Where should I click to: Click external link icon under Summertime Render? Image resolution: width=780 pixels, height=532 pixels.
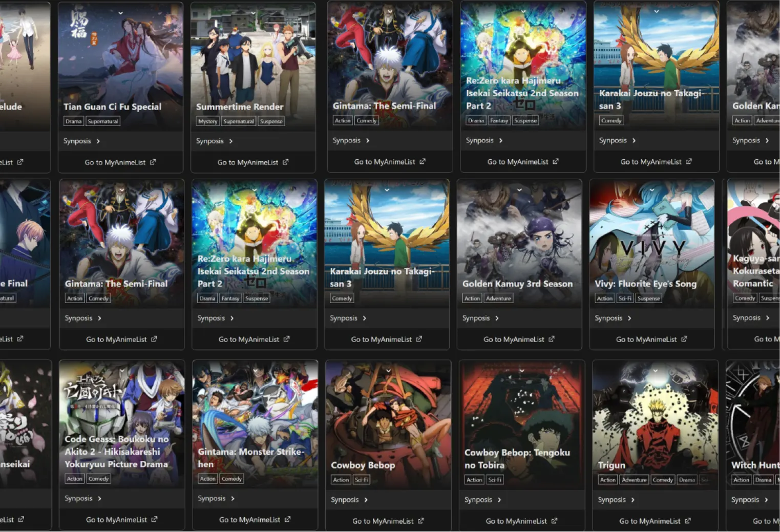(285, 162)
